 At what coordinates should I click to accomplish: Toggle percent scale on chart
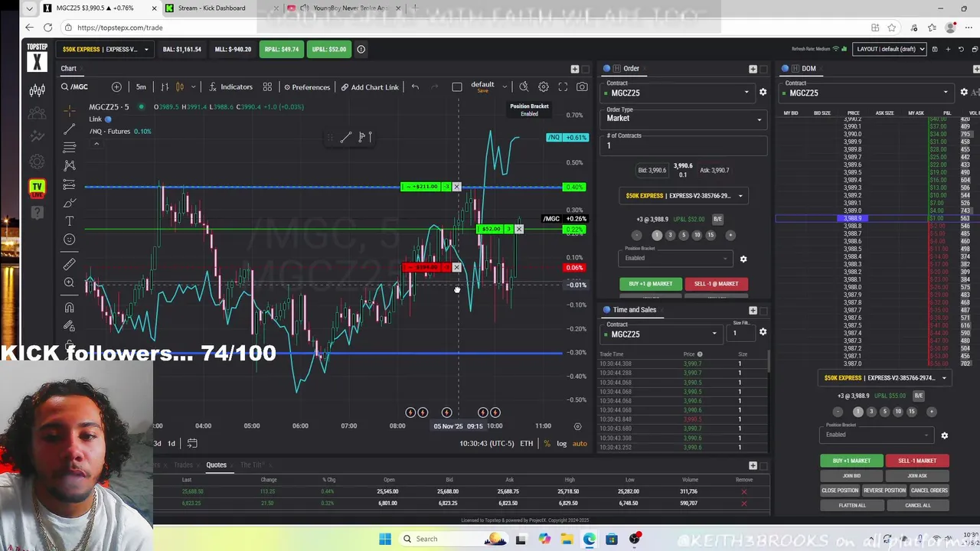[x=547, y=444]
